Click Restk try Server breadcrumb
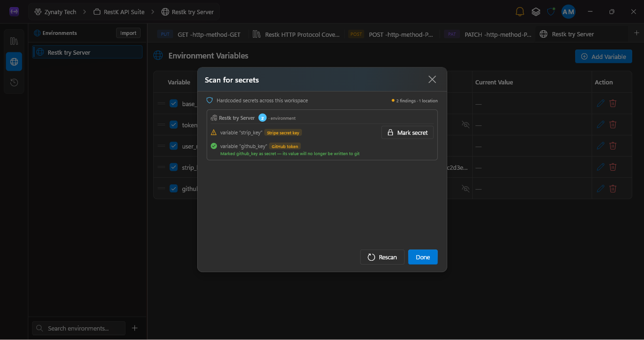644x340 pixels. click(x=187, y=12)
